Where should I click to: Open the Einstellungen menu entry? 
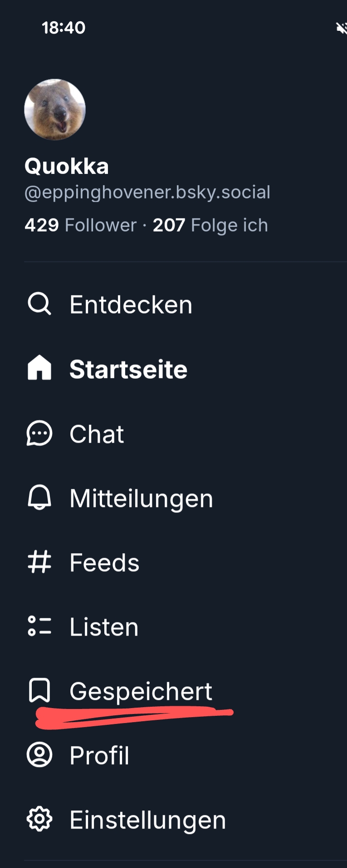click(147, 820)
